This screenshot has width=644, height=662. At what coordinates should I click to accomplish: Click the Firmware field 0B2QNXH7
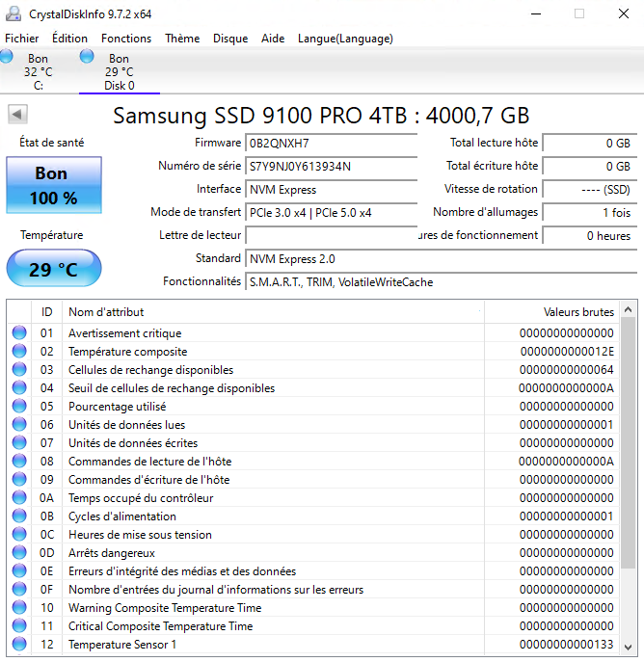[331, 144]
